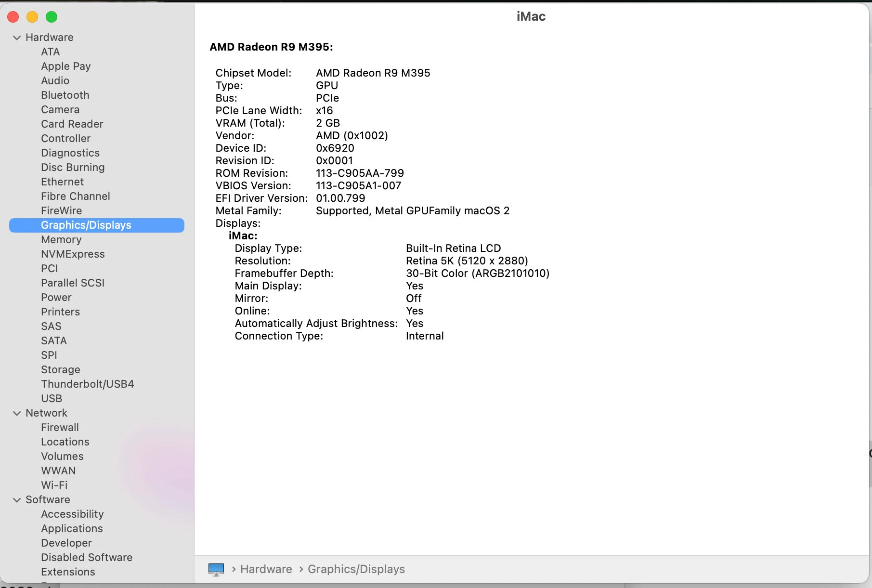Select the highlighted Graphics/Displays sidebar row
The image size is (872, 588).
point(97,225)
